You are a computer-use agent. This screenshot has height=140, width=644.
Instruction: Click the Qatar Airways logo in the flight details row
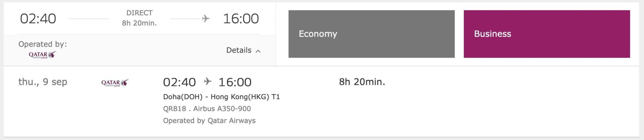(x=115, y=83)
